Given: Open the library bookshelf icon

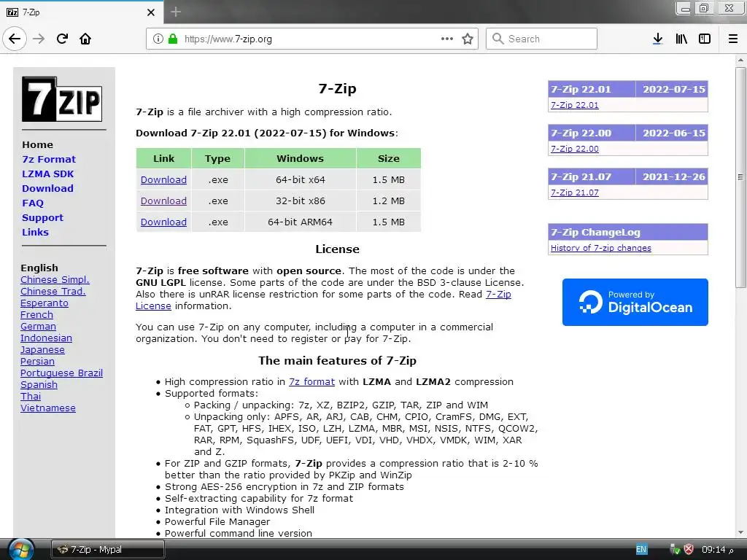Looking at the screenshot, I should coord(681,39).
